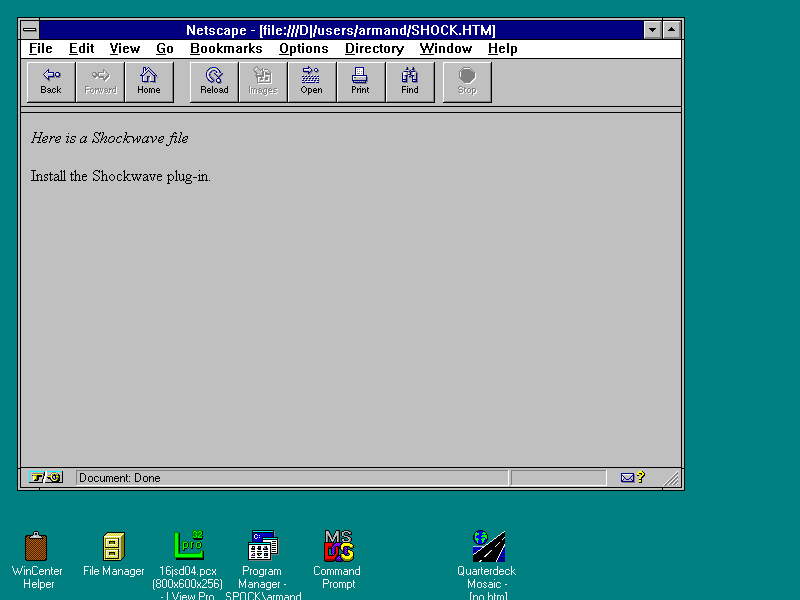Select the Quarterdeck Mosaic desktop icon

(x=488, y=547)
